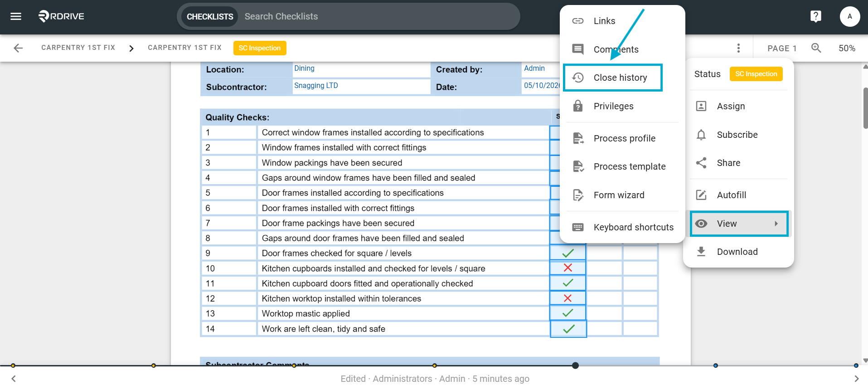
Task: Run Autofill on the form
Action: pyautogui.click(x=739, y=195)
